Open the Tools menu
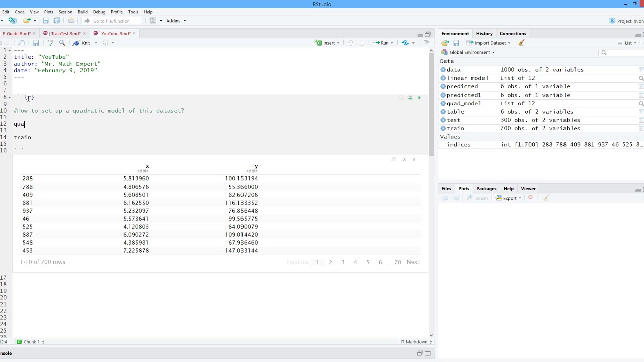This screenshot has height=362, width=644. 133,12
